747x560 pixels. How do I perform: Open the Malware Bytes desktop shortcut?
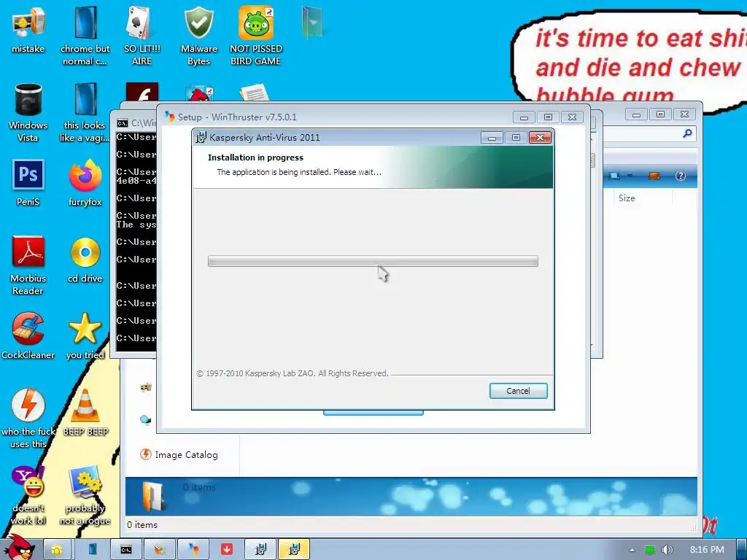click(198, 36)
